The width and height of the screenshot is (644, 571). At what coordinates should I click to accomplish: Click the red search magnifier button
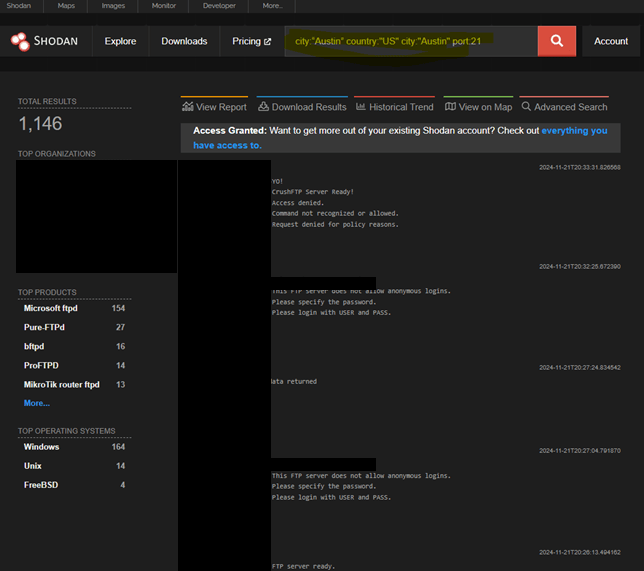pos(557,41)
